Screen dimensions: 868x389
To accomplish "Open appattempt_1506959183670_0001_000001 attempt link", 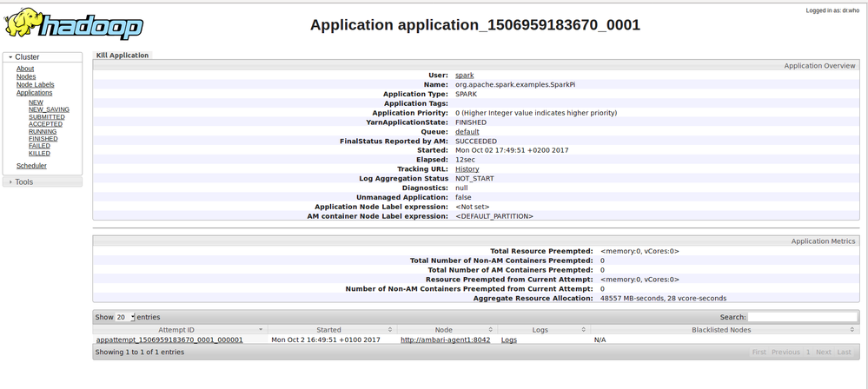I will point(169,340).
